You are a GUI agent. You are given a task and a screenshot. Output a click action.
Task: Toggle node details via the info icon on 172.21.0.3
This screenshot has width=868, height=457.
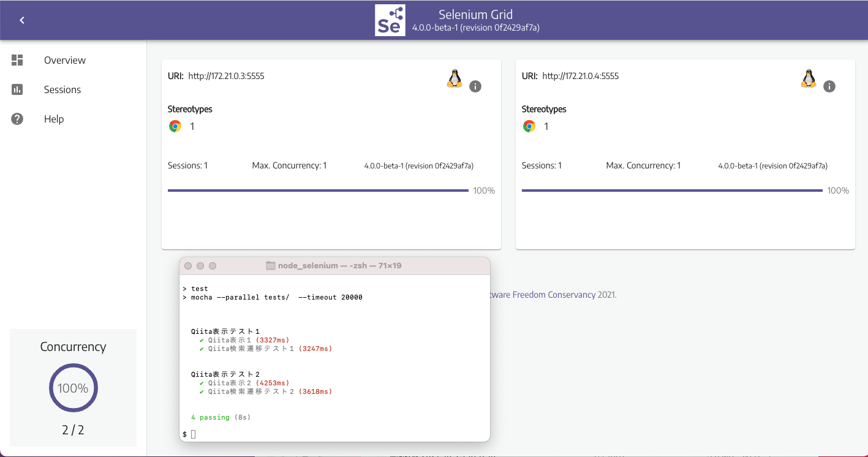(x=475, y=86)
